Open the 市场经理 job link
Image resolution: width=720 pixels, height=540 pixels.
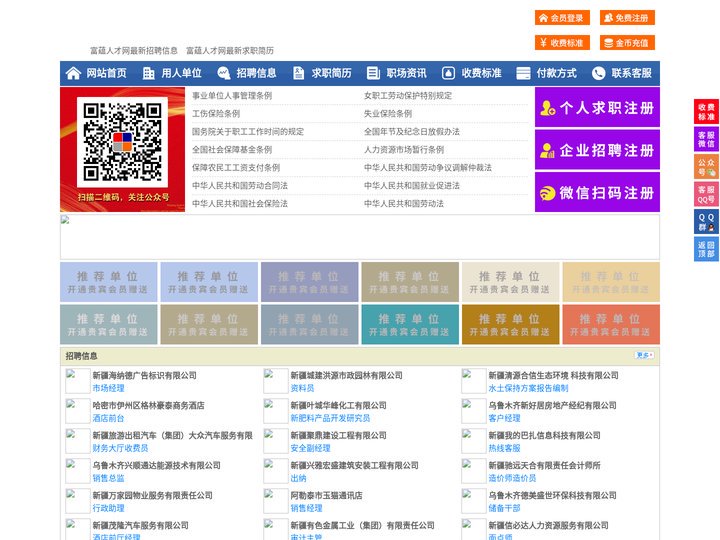coord(108,388)
